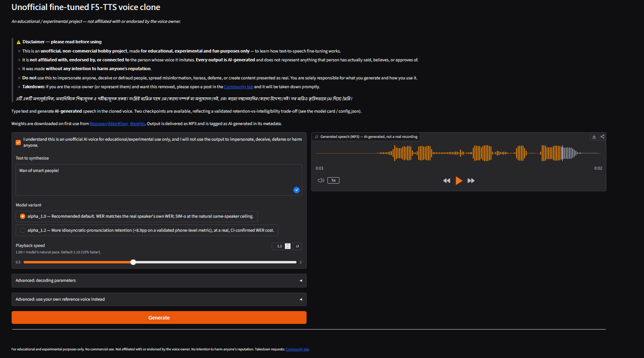This screenshot has width=644, height=358.
Task: Play the generated speech
Action: tap(459, 181)
